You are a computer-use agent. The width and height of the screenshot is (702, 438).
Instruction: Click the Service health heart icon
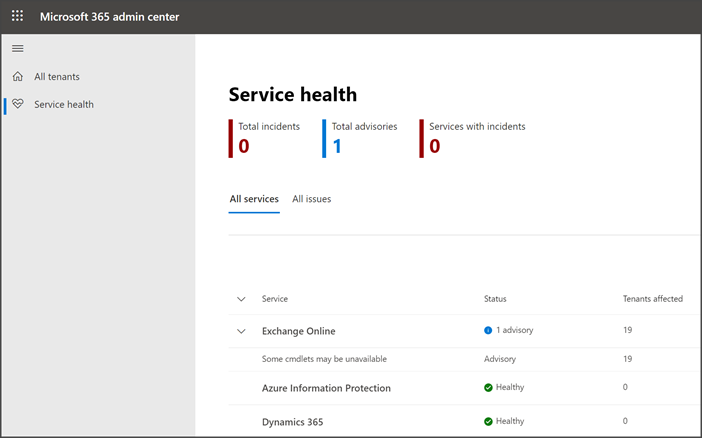pyautogui.click(x=17, y=104)
